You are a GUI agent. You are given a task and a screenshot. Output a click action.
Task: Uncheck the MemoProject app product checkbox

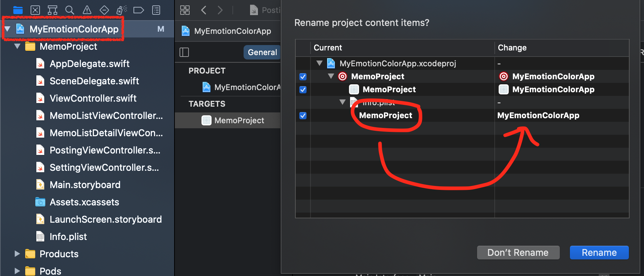(x=303, y=90)
